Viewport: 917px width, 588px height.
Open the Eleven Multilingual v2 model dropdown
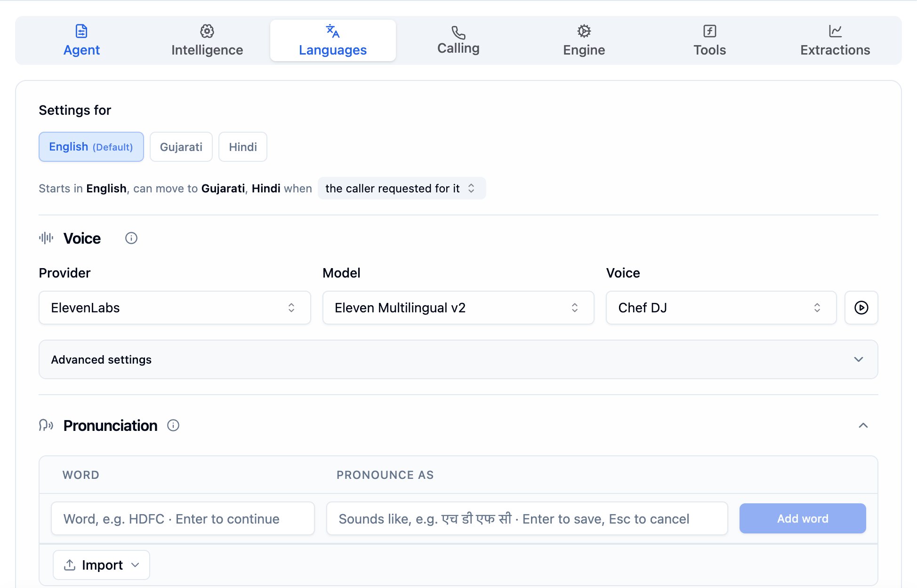click(458, 308)
